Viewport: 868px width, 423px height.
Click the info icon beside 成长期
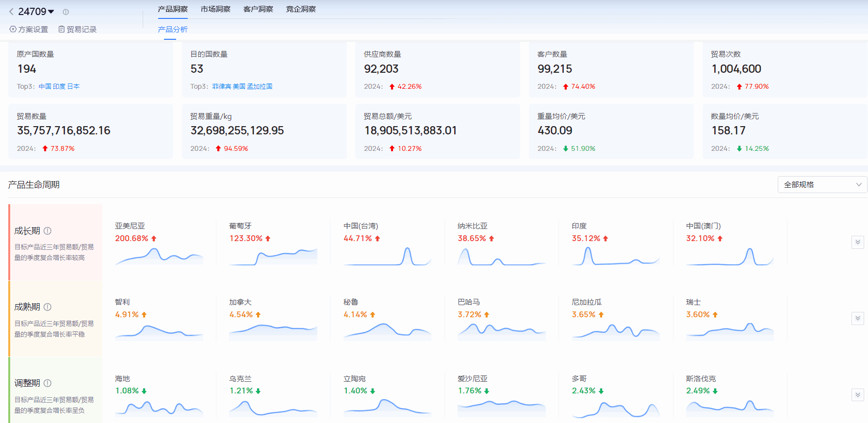[48, 231]
